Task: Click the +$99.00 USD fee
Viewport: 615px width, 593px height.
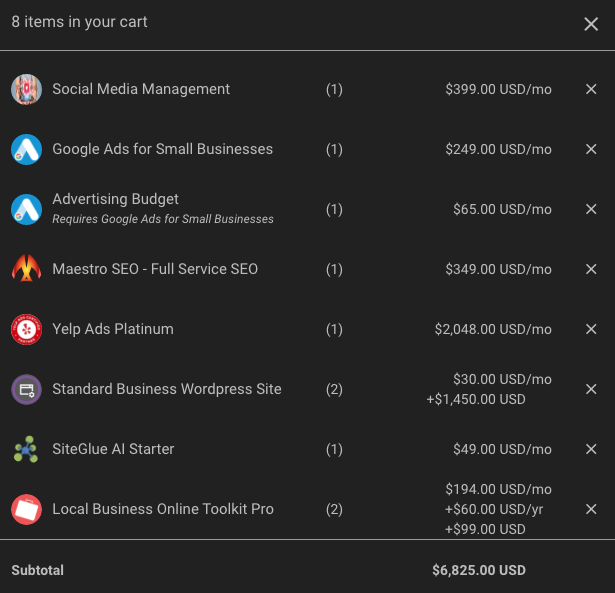Action: (x=485, y=529)
